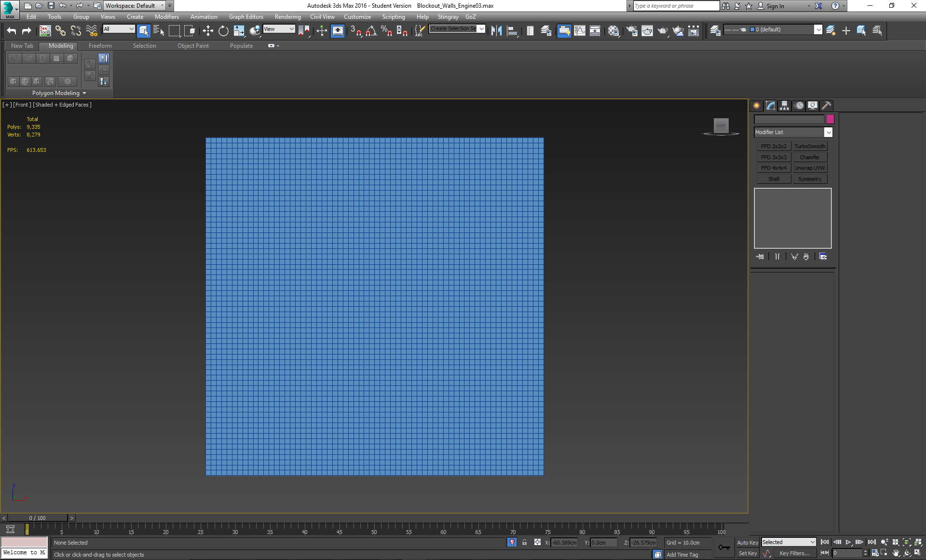The width and height of the screenshot is (926, 560).
Task: Click the Mirror tool icon
Action: (x=496, y=31)
